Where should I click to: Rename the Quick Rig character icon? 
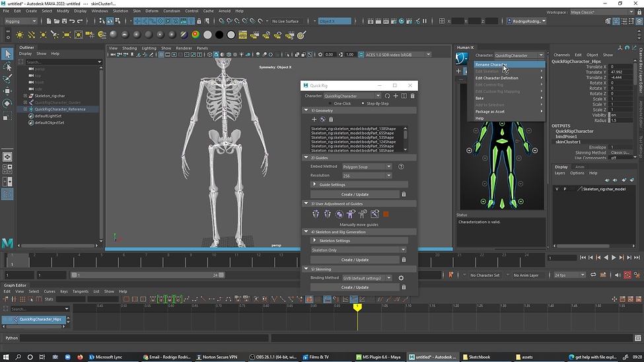(404, 96)
